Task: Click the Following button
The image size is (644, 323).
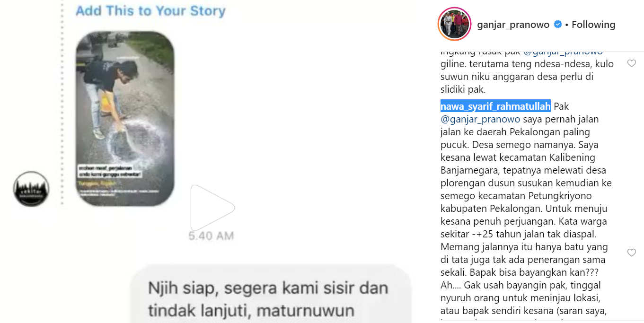Action: pos(593,25)
